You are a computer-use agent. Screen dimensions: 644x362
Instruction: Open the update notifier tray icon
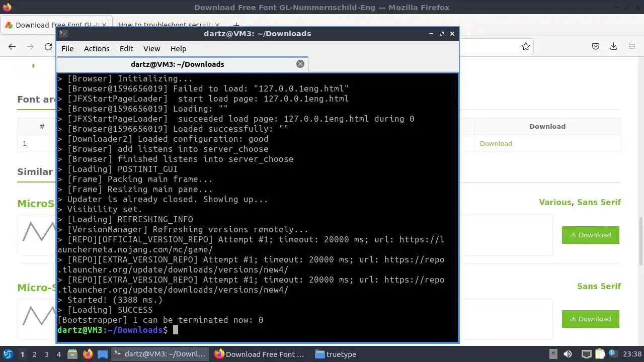pyautogui.click(x=614, y=354)
